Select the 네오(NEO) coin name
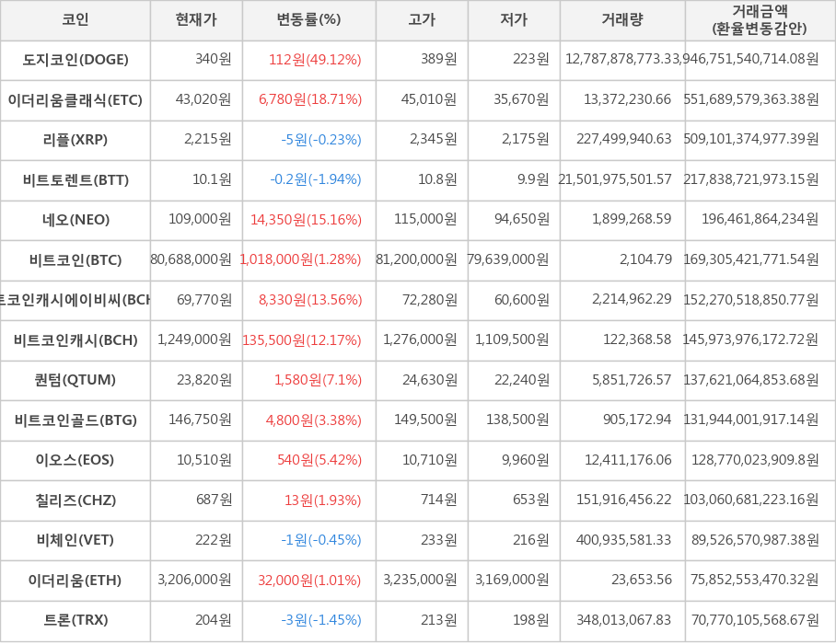This screenshot has height=644, width=836. pyautogui.click(x=75, y=220)
